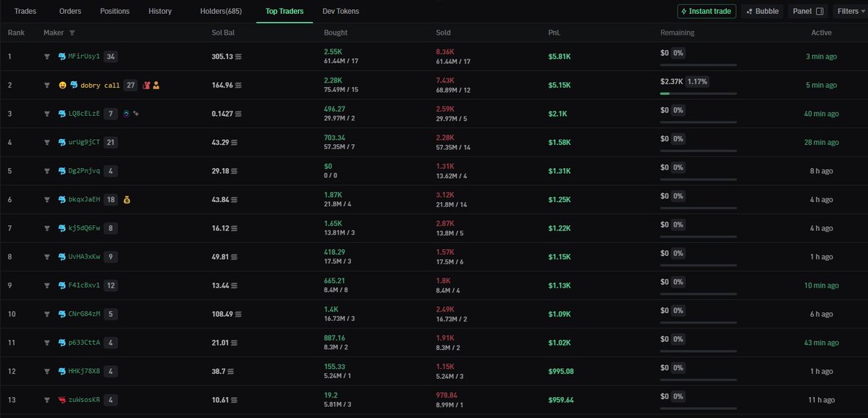Click the filter funnel in urUg9jCT row

[x=47, y=142]
